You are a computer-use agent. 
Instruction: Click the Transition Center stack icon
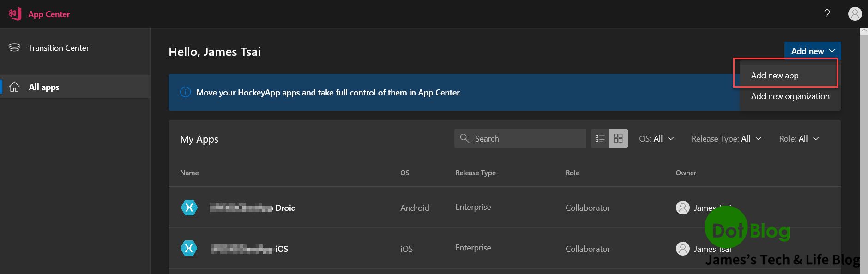coord(14,48)
